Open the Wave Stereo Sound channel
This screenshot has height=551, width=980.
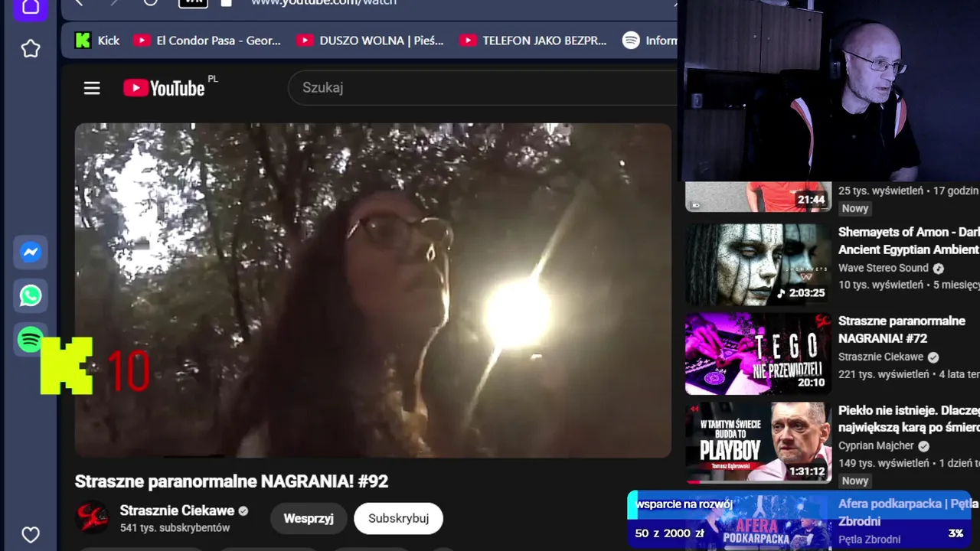(884, 268)
